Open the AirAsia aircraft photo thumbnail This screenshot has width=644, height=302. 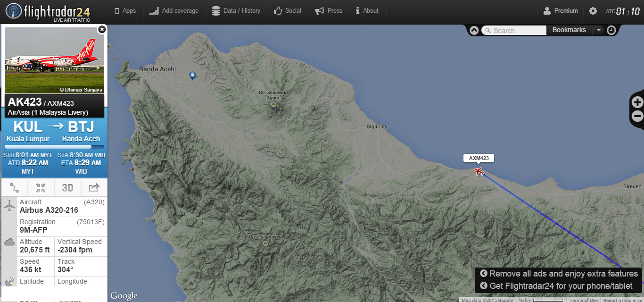(54, 60)
